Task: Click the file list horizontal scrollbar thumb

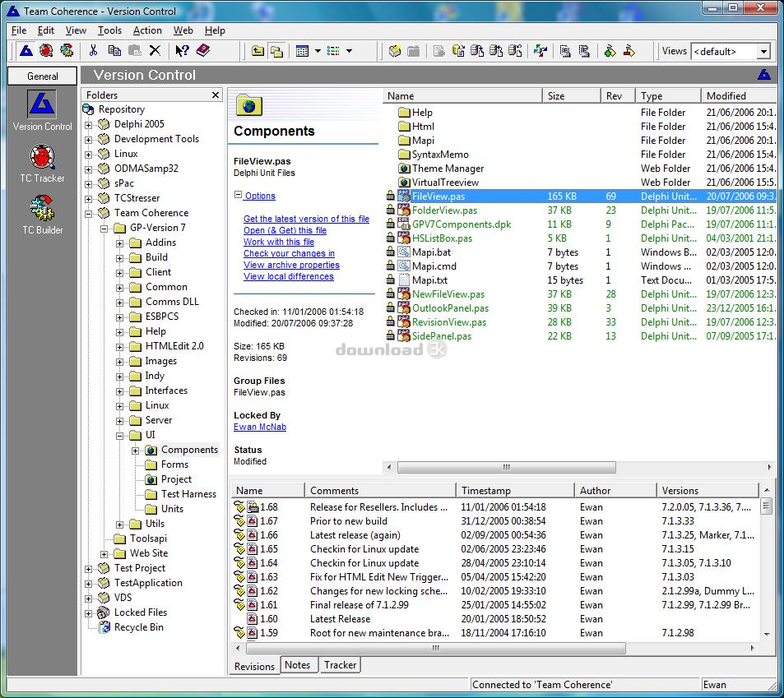Action: (507, 467)
